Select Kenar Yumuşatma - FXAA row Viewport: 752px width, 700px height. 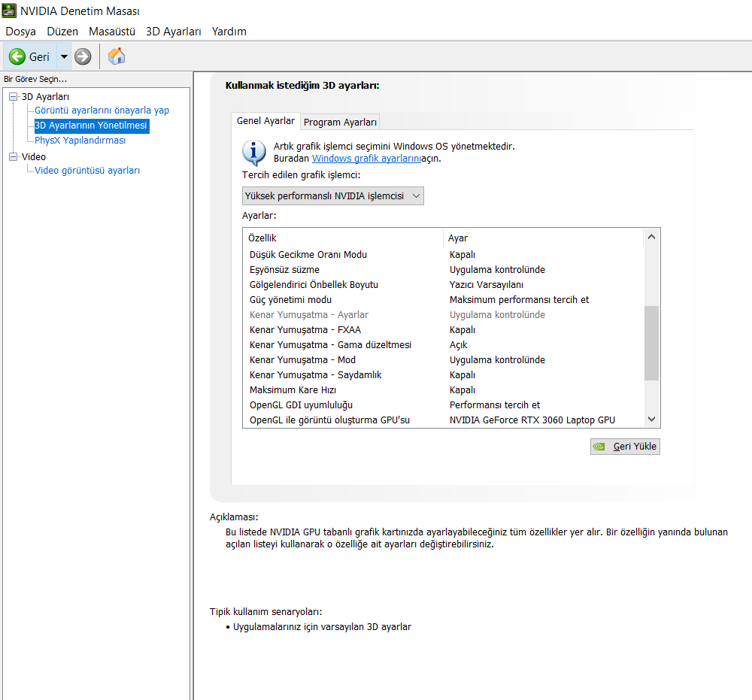click(x=444, y=330)
